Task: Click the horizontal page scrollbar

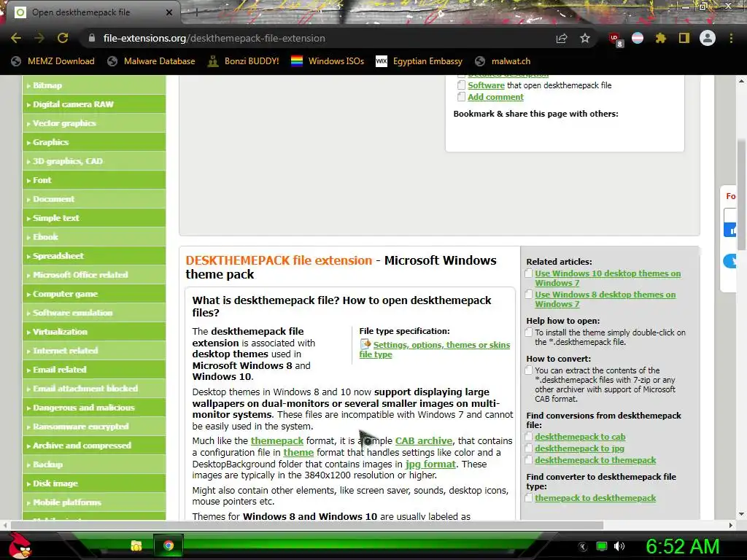Action: pos(307,525)
